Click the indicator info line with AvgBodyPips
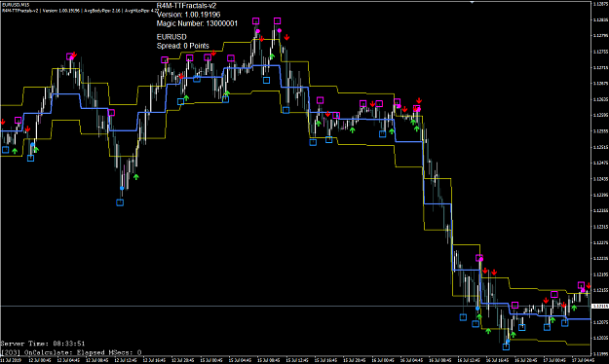 pos(80,11)
